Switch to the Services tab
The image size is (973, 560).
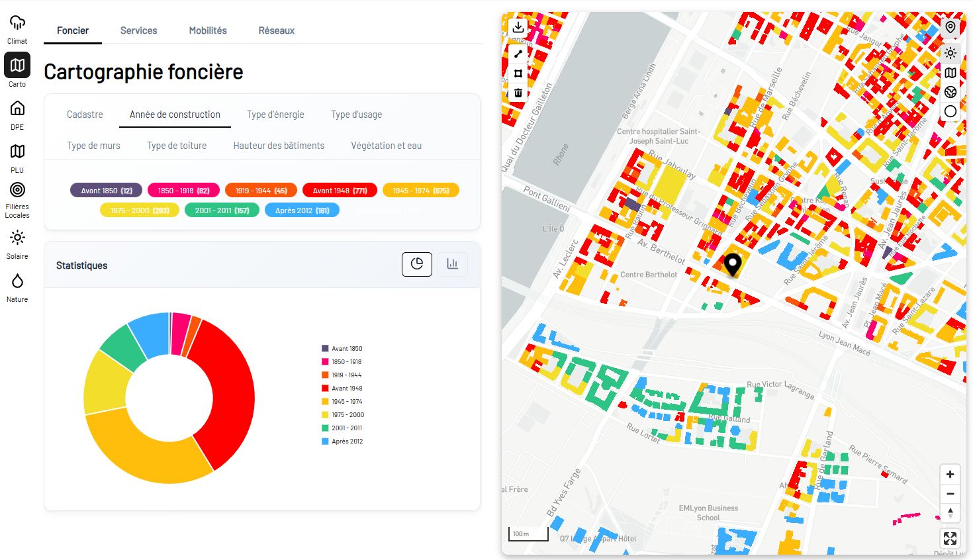[138, 30]
